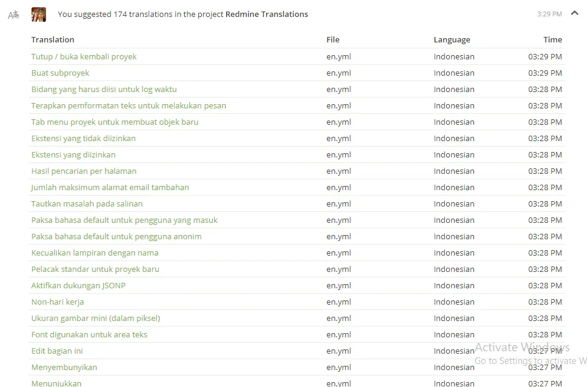Image resolution: width=588 pixels, height=387 pixels.
Task: Click en.yml in the 'Menyembunyikan' row
Action: click(x=339, y=368)
